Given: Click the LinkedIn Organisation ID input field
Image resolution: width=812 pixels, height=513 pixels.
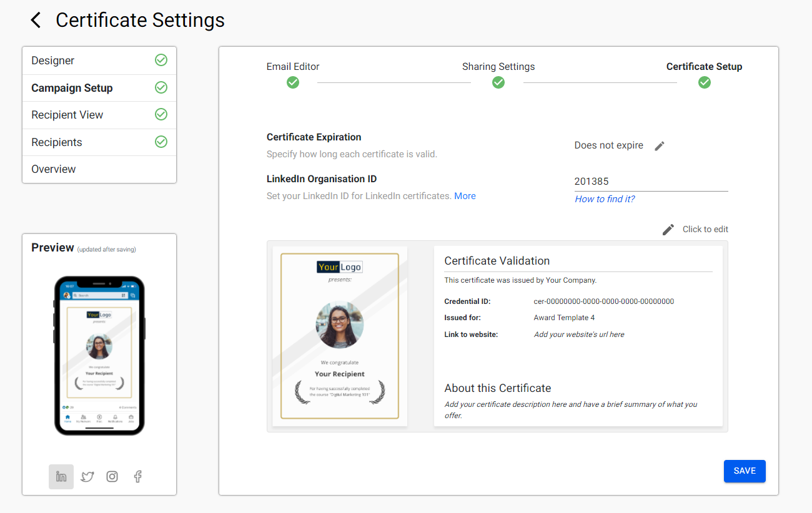Looking at the screenshot, I should pos(650,181).
